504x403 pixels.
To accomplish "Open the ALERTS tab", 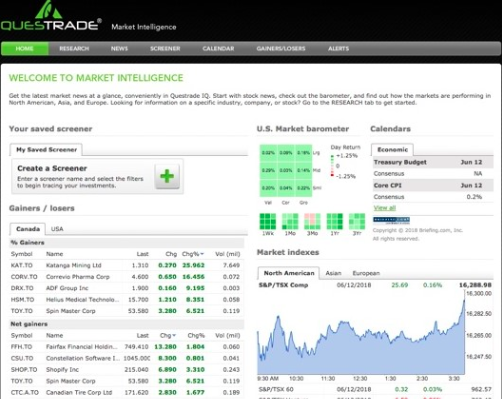I will coord(338,49).
